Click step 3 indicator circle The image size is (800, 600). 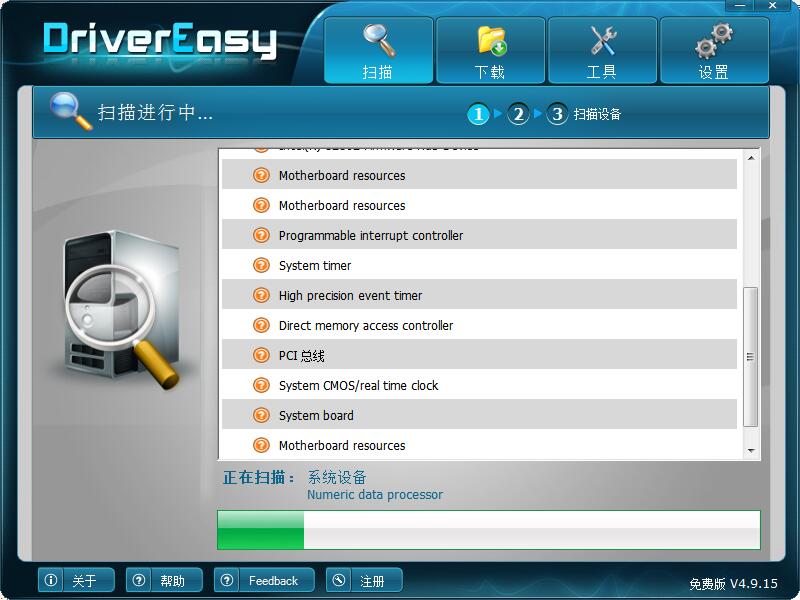(557, 114)
